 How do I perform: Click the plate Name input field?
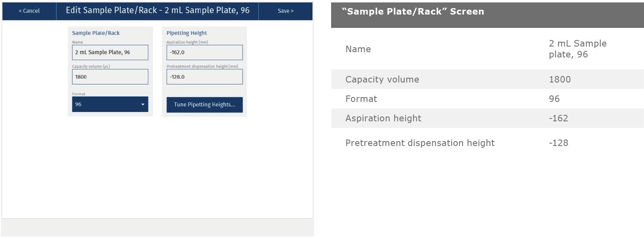coord(110,53)
